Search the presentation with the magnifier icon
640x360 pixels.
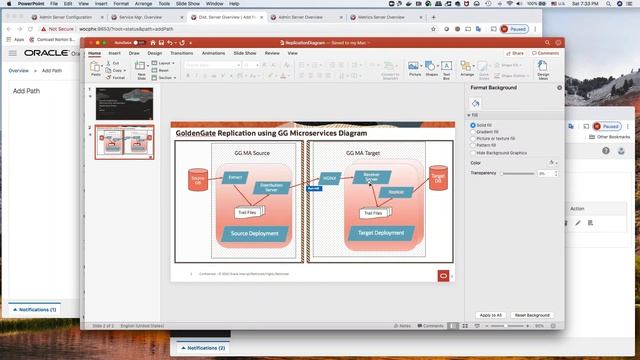click(547, 42)
